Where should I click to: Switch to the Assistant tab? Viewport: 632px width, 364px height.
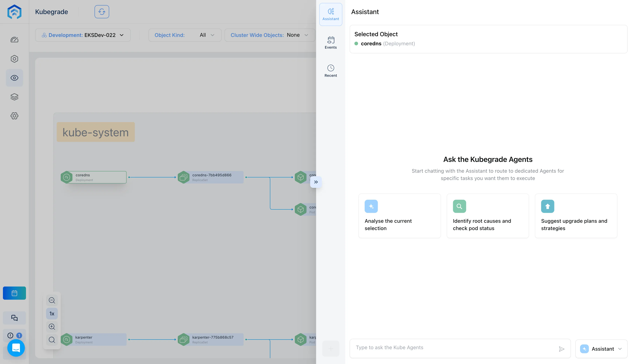(330, 14)
